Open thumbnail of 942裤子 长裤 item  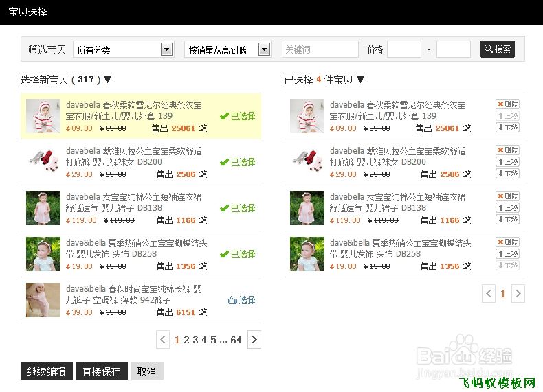(x=43, y=300)
